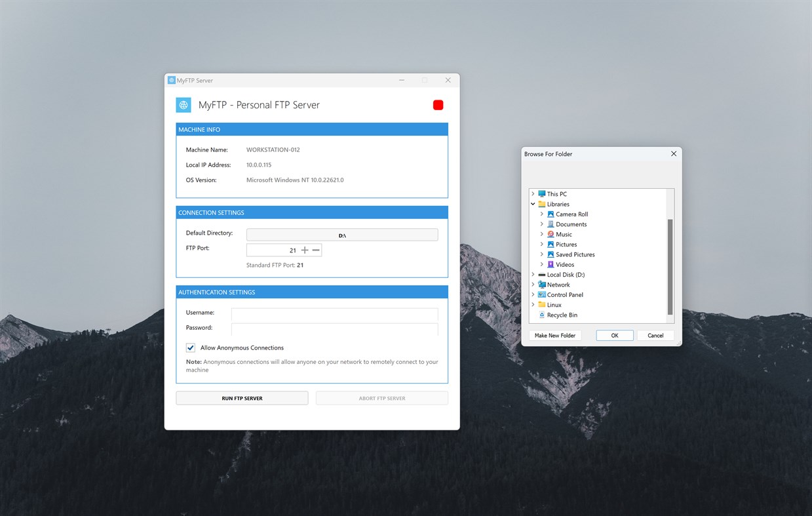Increment the FTP port with the plus stepper
The height and width of the screenshot is (516, 812).
[x=305, y=250]
